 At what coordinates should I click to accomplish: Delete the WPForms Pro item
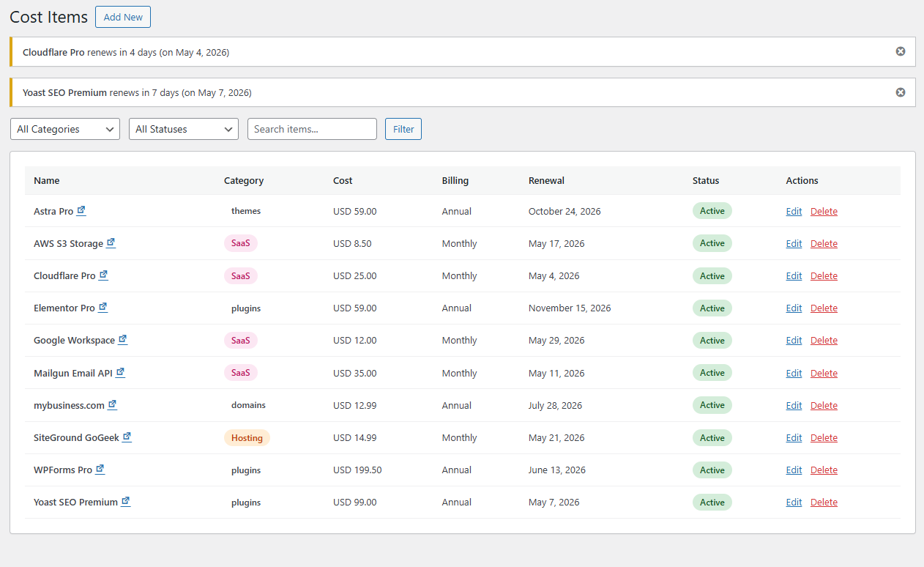click(x=824, y=470)
